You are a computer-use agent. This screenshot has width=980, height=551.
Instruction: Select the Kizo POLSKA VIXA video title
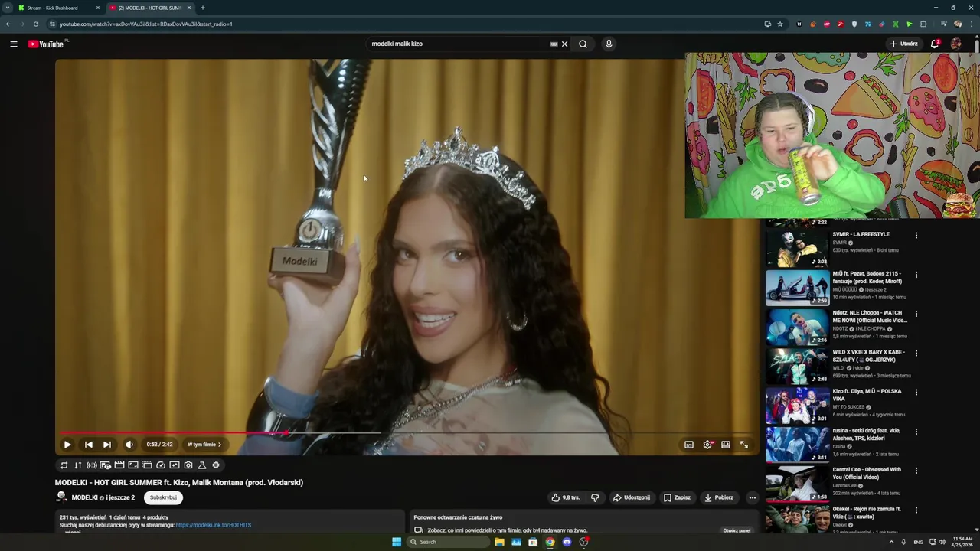coord(867,395)
